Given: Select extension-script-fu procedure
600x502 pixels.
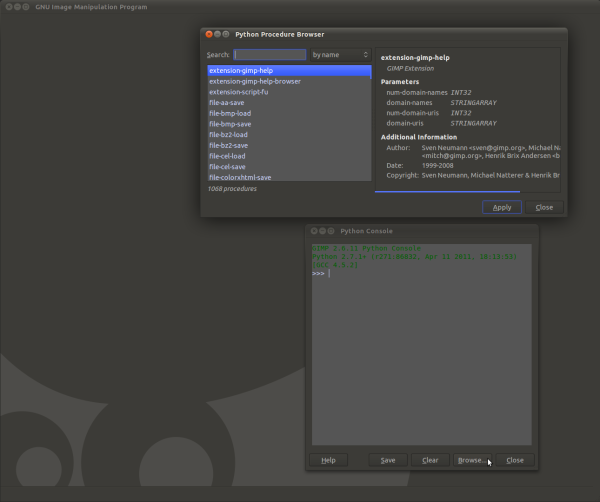Looking at the screenshot, I should 289,92.
